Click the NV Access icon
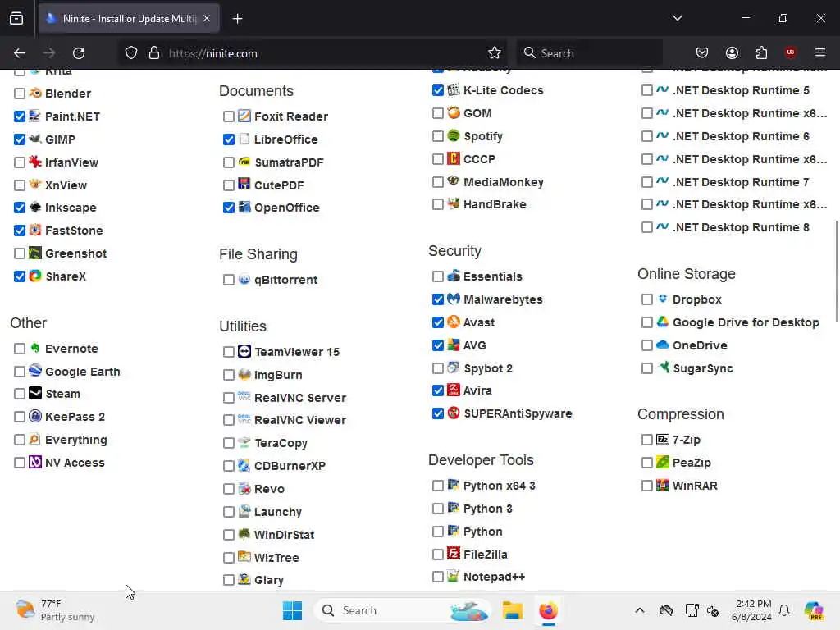Viewport: 840px width, 630px height. pyautogui.click(x=35, y=462)
